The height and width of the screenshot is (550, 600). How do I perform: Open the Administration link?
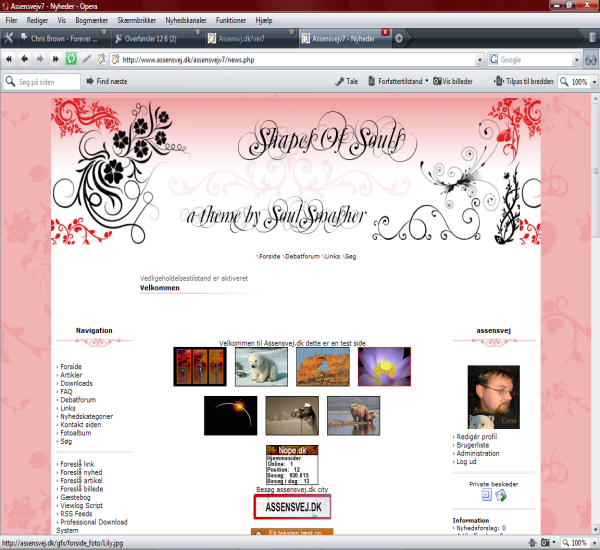(x=478, y=453)
